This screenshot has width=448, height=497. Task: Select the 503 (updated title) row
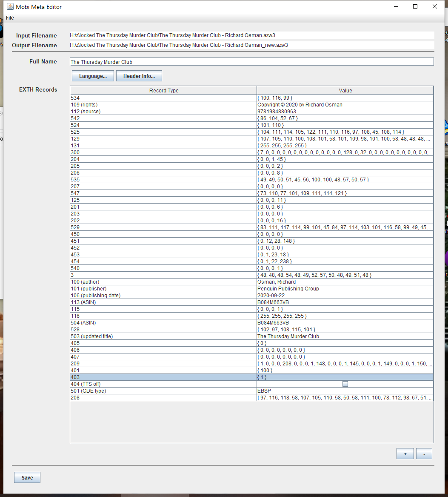click(x=252, y=336)
